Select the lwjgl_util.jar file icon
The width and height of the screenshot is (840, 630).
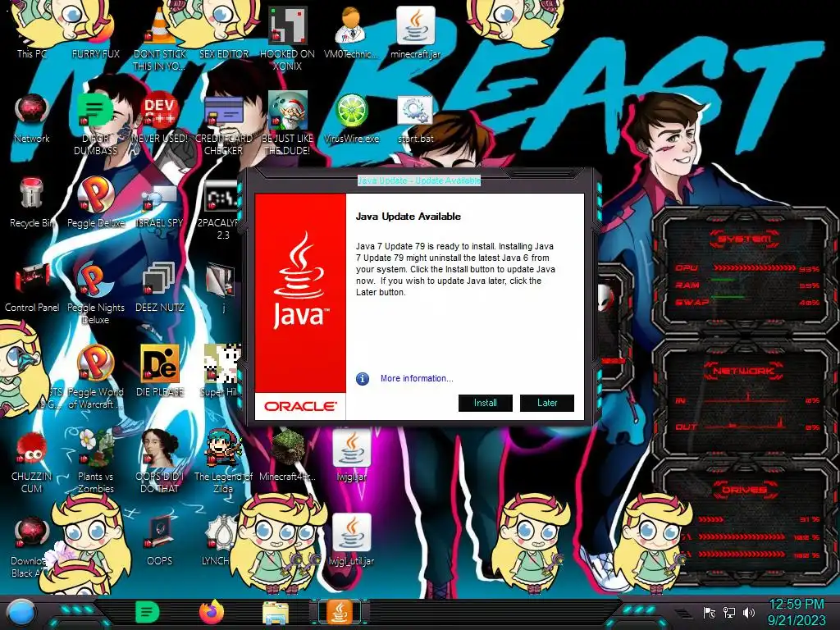click(x=351, y=541)
